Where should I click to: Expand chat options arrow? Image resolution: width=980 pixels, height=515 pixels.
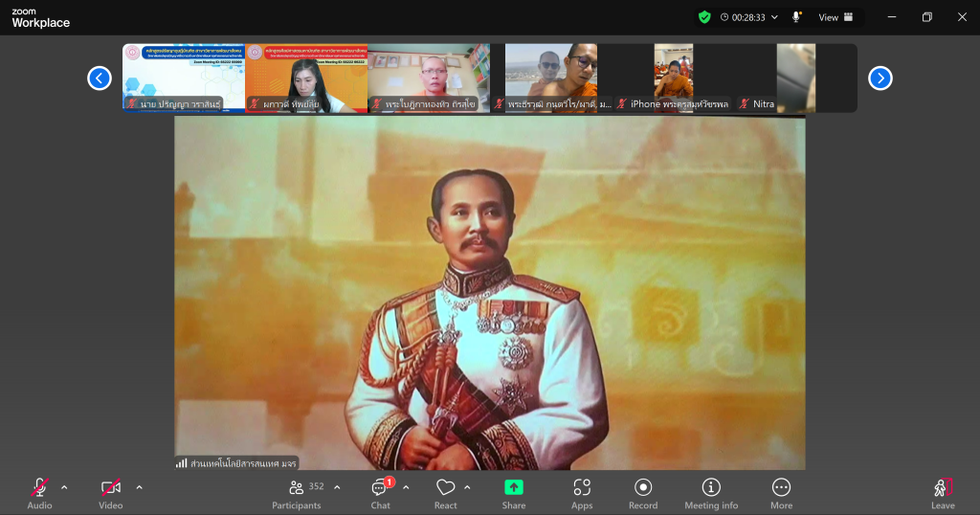[x=406, y=487]
